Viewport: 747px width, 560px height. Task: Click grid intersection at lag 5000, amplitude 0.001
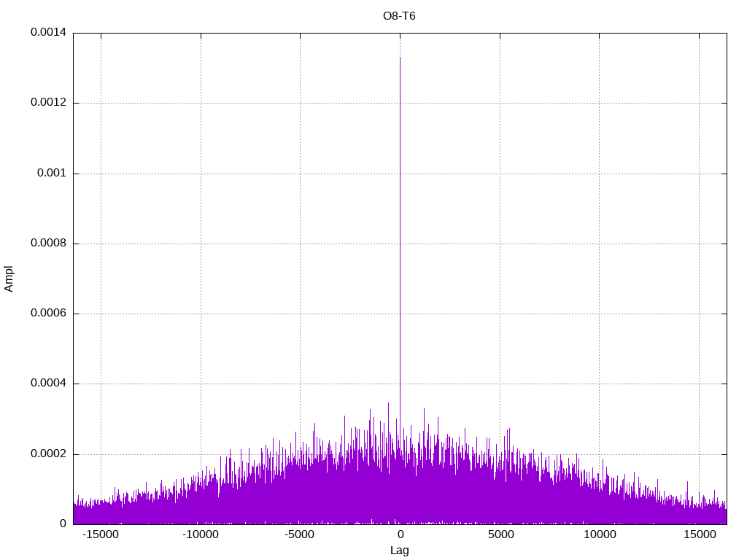coord(500,174)
